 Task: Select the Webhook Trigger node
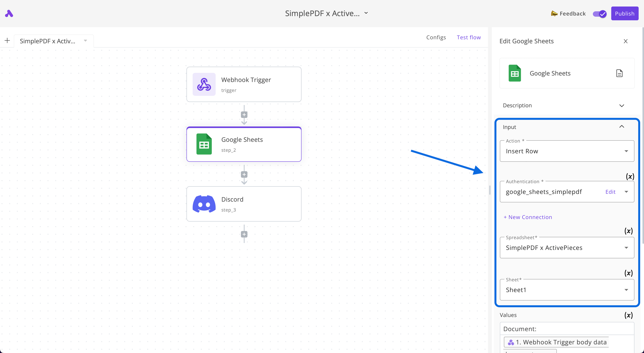[x=244, y=84]
